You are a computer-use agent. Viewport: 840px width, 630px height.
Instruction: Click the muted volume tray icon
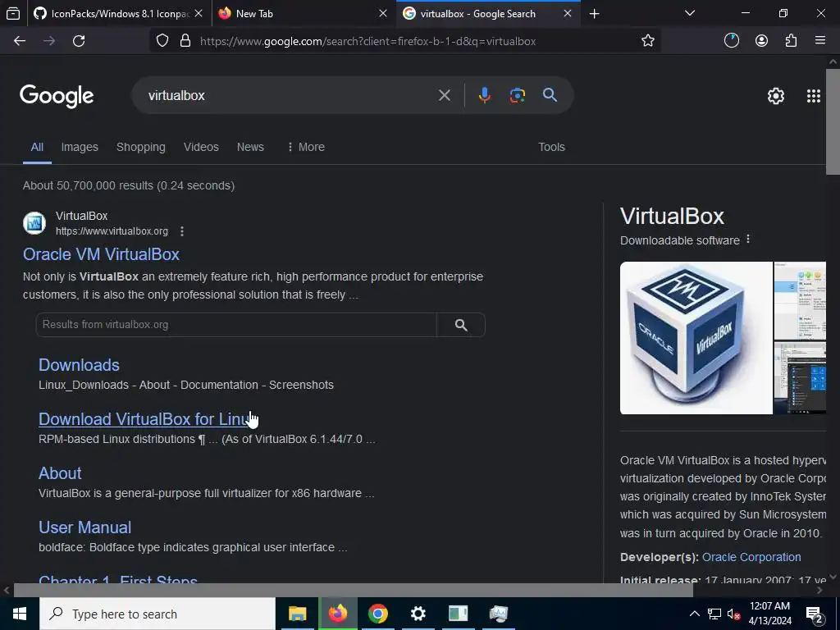[733, 614]
